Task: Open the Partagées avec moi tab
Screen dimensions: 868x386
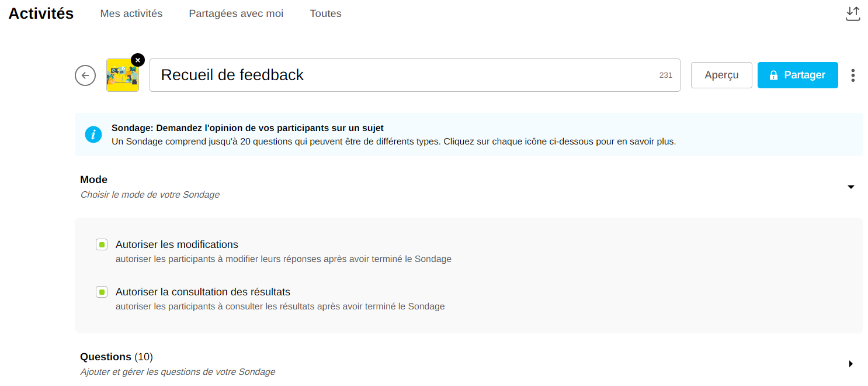Action: pos(236,13)
